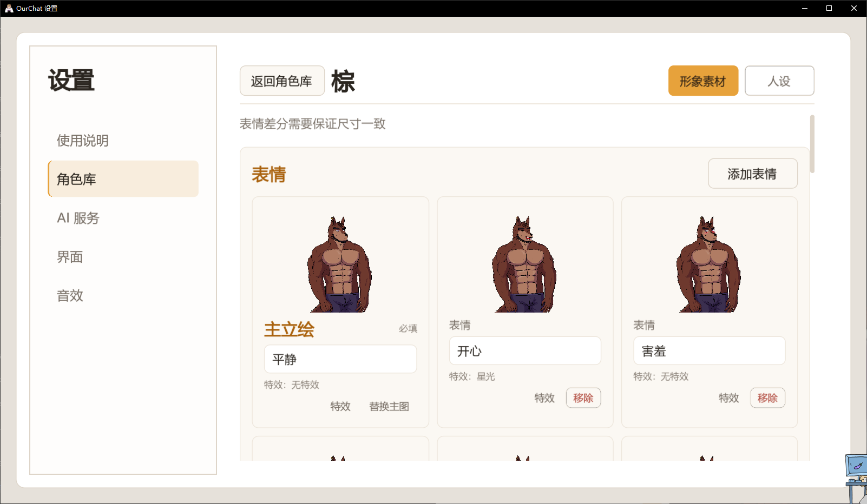
Task: Focus the 开心 expression name field
Action: [x=525, y=351]
